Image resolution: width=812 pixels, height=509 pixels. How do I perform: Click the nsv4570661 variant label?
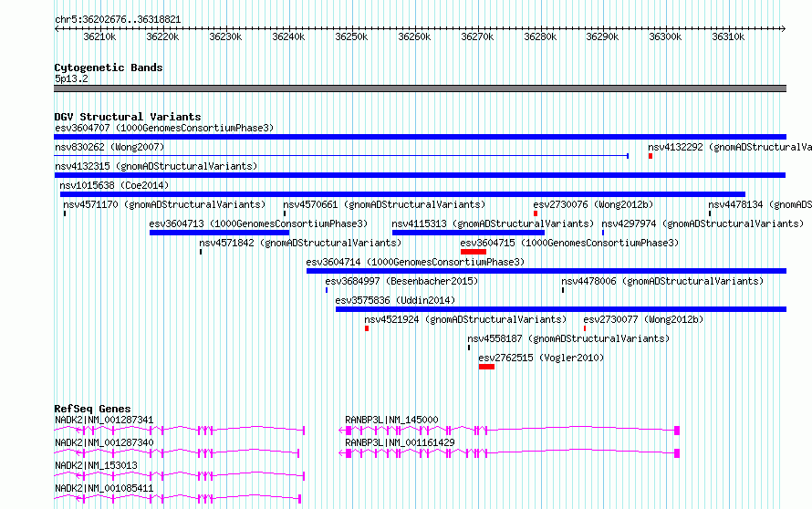[384, 204]
